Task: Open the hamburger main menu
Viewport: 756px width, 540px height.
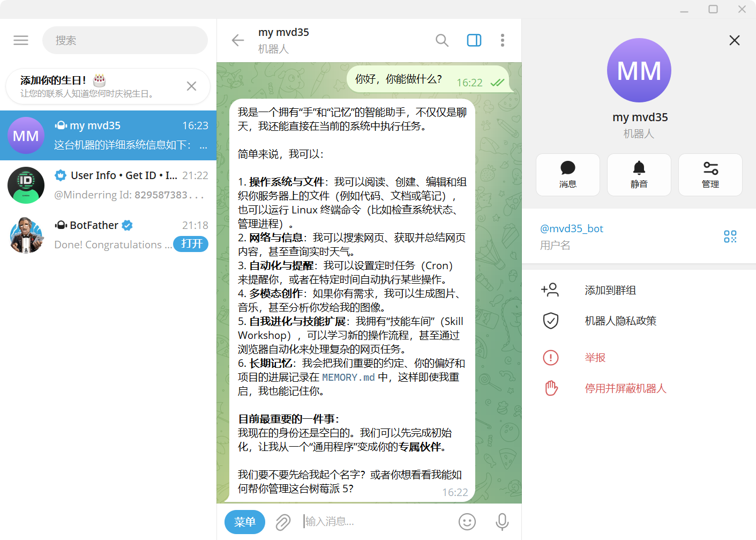Action: click(21, 40)
